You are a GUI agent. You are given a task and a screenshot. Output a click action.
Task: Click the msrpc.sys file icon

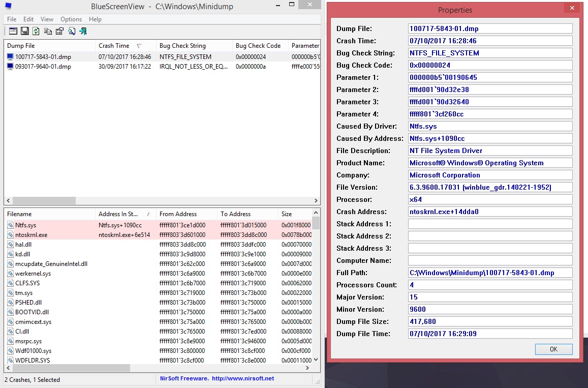tap(10, 341)
